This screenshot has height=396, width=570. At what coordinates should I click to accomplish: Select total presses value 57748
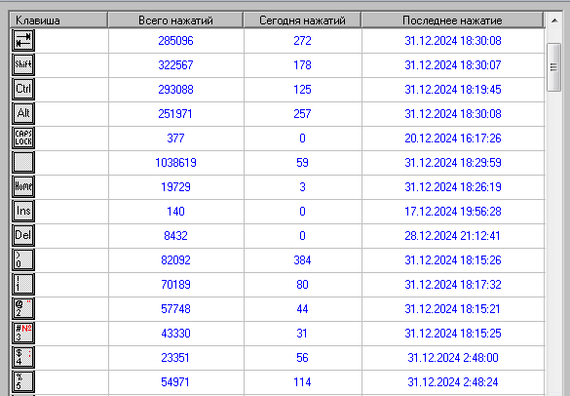[x=176, y=309]
